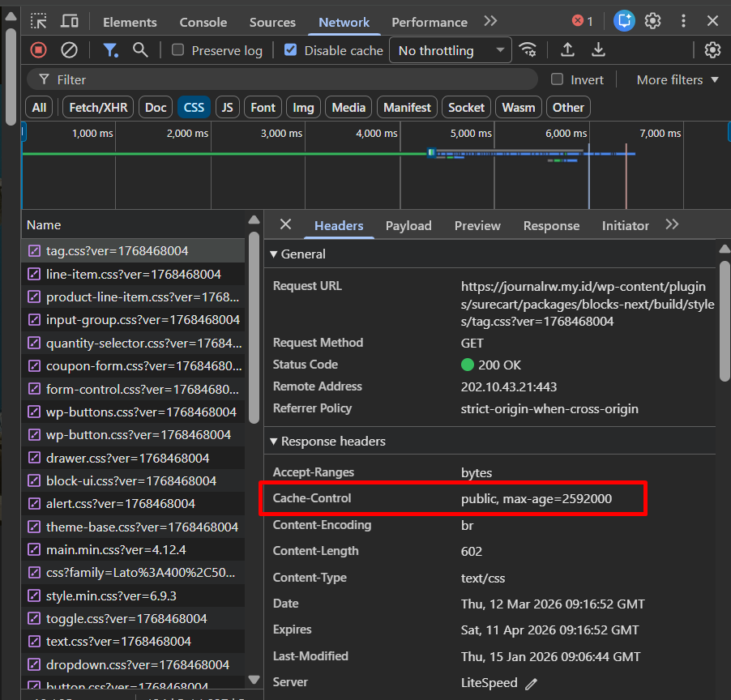Clear the network log
Viewport: 731px width, 700px height.
[x=69, y=50]
